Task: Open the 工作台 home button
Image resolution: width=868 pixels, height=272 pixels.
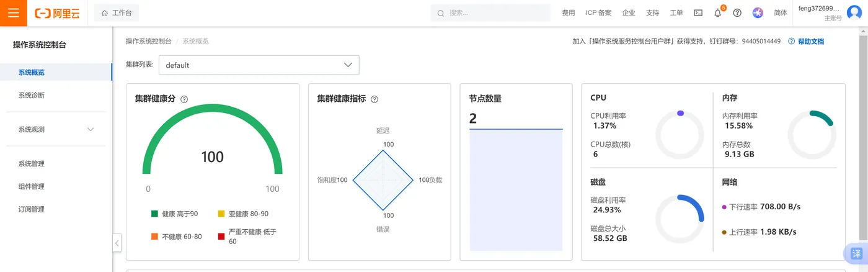Action: pyautogui.click(x=117, y=12)
